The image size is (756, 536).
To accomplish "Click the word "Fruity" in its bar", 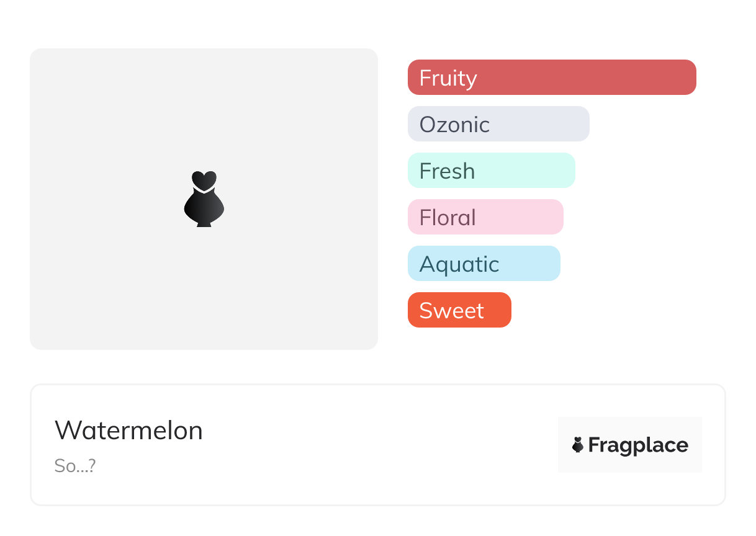I will (448, 78).
